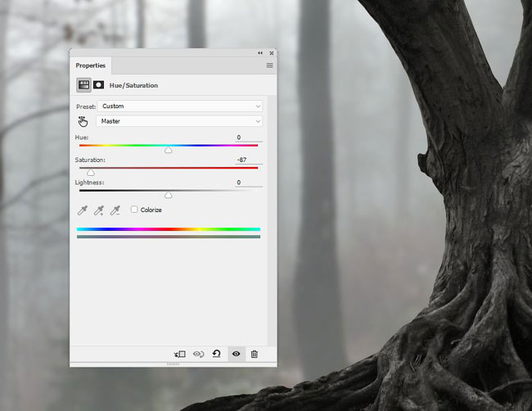Pick the eyedropper tool
This screenshot has width=532, height=411.
pos(83,210)
